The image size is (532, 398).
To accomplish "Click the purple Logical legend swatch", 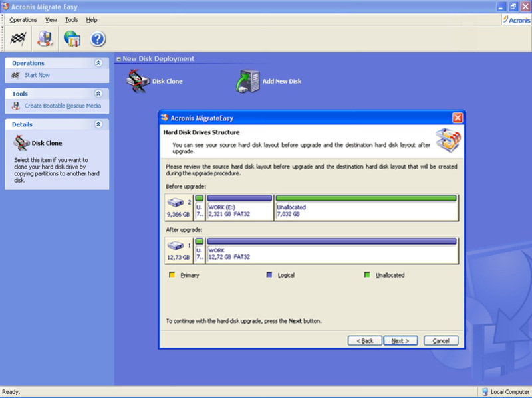I will point(269,274).
